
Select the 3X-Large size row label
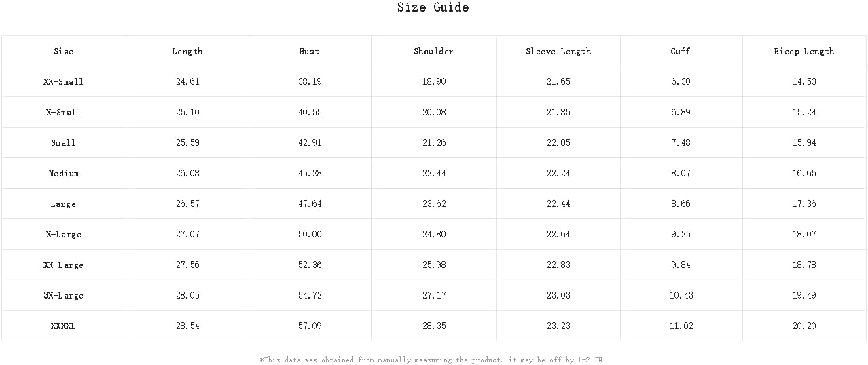64,296
